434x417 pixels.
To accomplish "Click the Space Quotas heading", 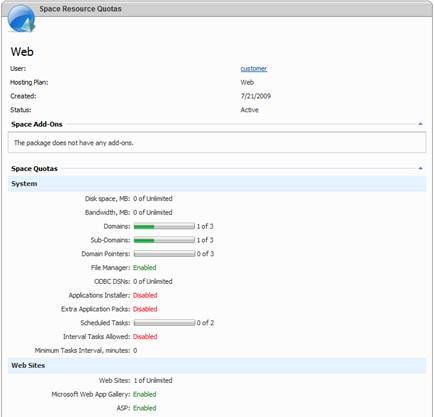I will [x=34, y=169].
